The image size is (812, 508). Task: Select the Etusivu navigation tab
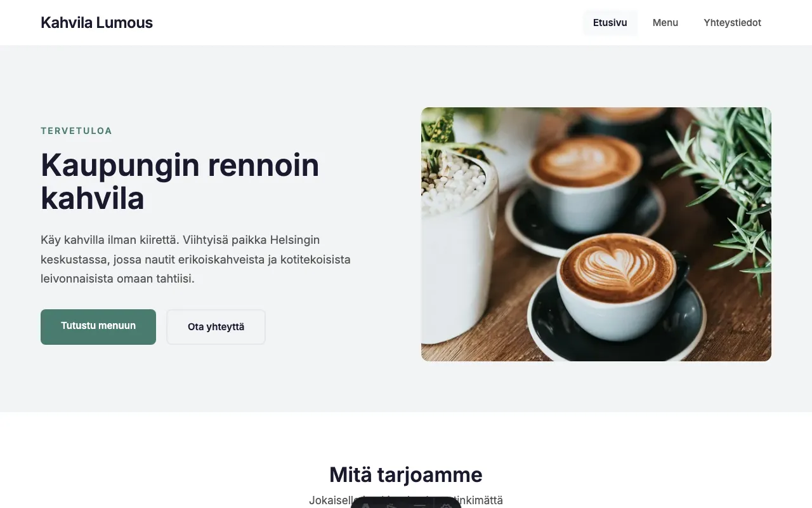pyautogui.click(x=610, y=23)
